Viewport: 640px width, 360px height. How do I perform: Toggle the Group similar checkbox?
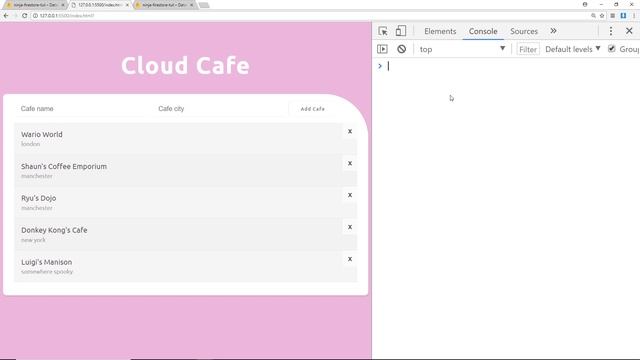[611, 49]
